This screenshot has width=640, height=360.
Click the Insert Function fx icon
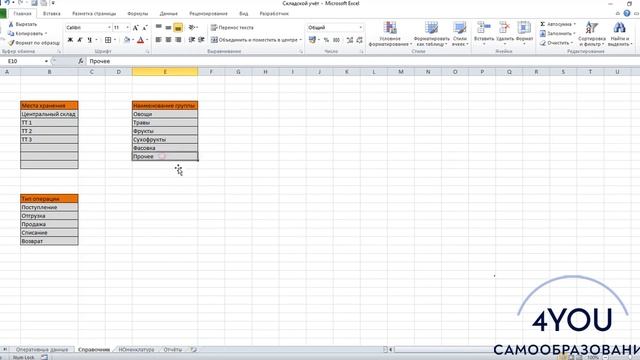pos(81,61)
